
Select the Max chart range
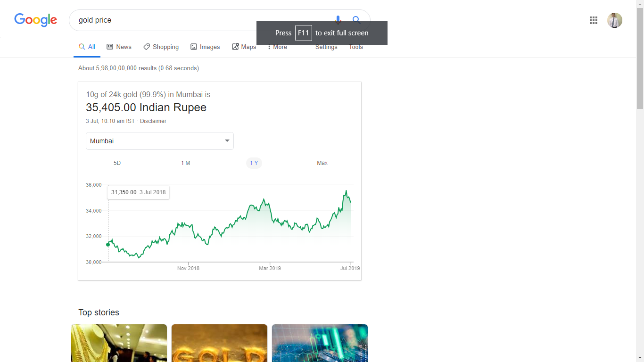coord(322,163)
